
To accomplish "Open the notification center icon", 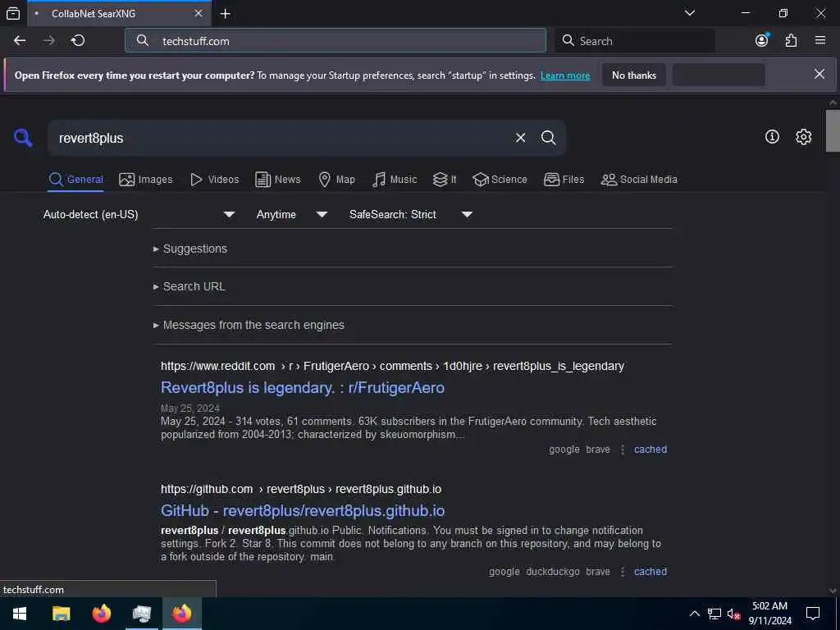I will coord(813,614).
